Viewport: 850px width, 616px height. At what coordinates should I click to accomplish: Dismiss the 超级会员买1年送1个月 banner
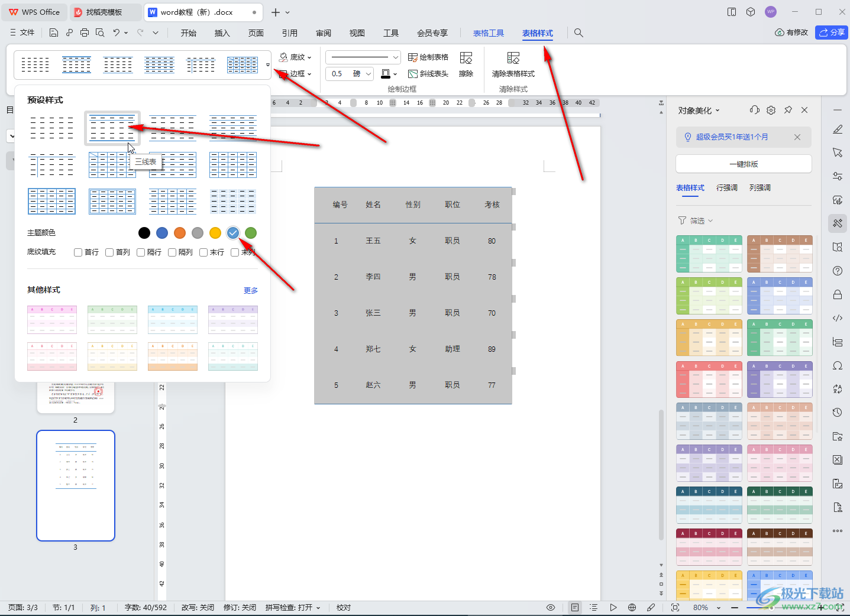point(797,137)
